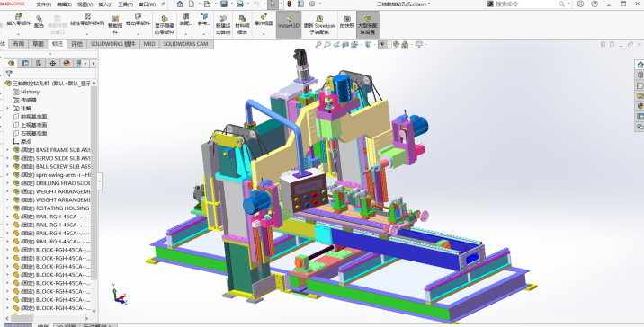Click the tree filter funnel field
The height and width of the screenshot is (327, 644).
click(50, 74)
